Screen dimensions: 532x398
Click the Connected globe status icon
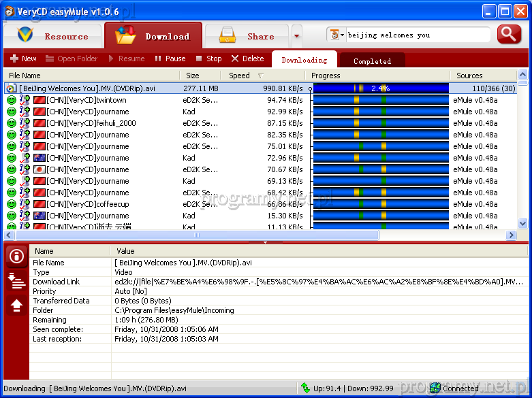click(435, 388)
